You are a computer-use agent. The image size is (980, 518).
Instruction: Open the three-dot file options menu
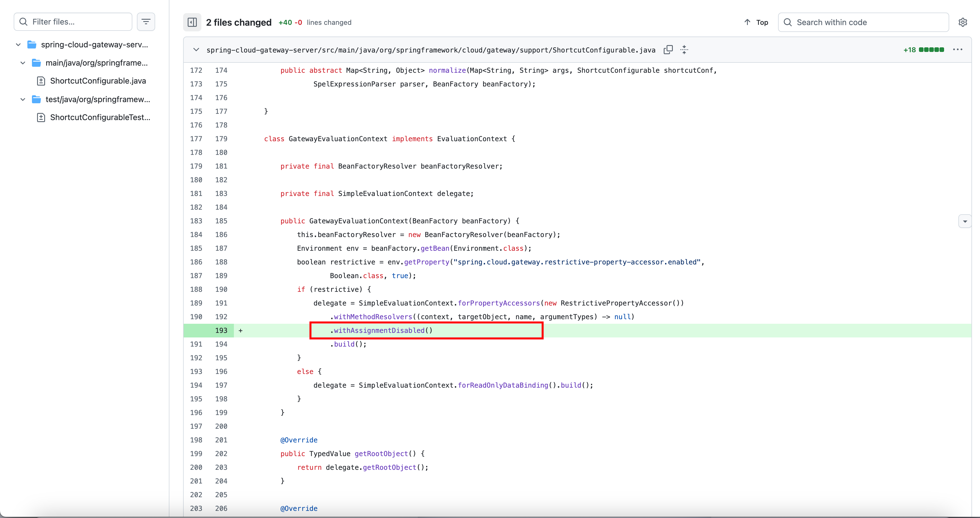click(957, 50)
